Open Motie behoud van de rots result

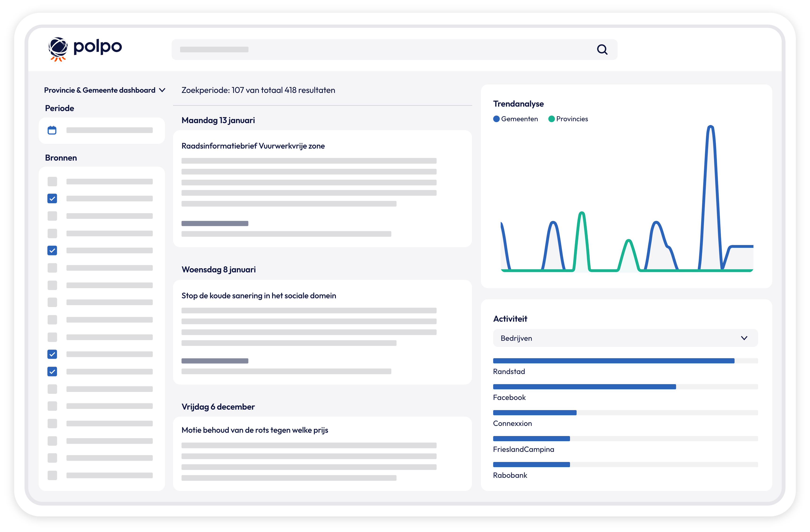[255, 430]
